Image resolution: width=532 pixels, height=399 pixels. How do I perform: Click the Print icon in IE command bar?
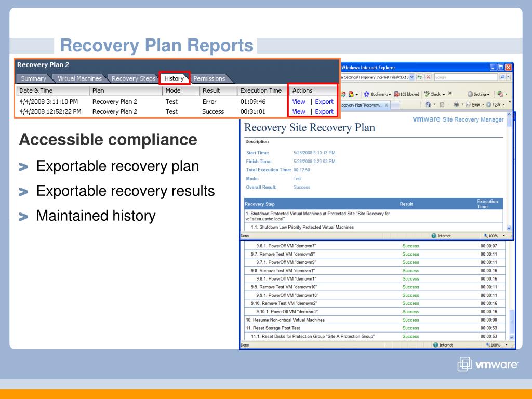(x=456, y=104)
